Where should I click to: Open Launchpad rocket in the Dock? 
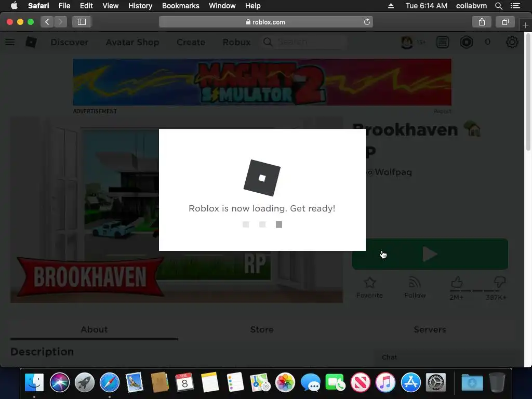(85, 382)
